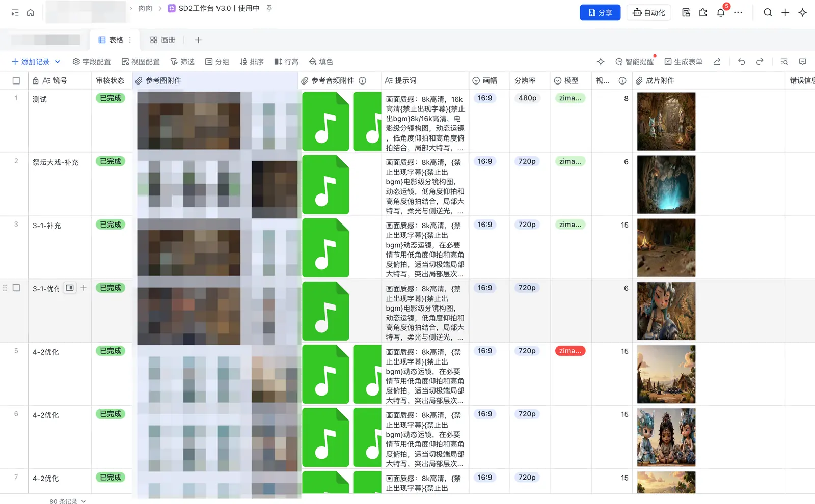Open the 筛选 filter menu
This screenshot has width=815, height=504.
182,62
